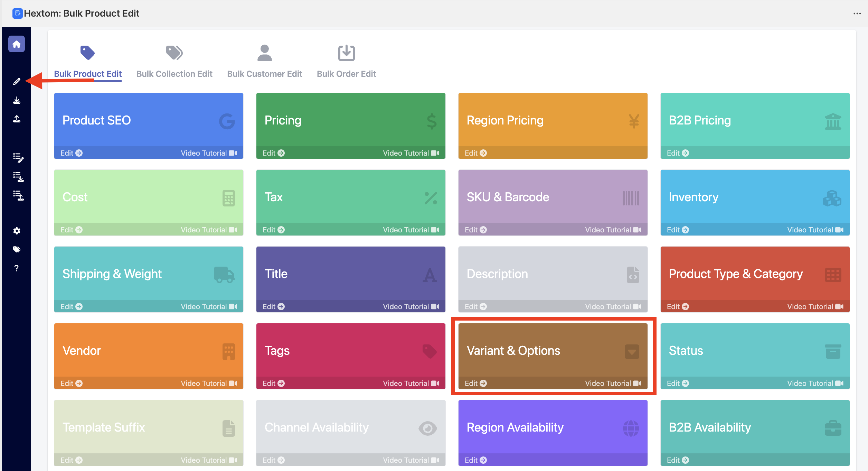Open the three-dots menu at top right
This screenshot has width=868, height=471.
[857, 13]
